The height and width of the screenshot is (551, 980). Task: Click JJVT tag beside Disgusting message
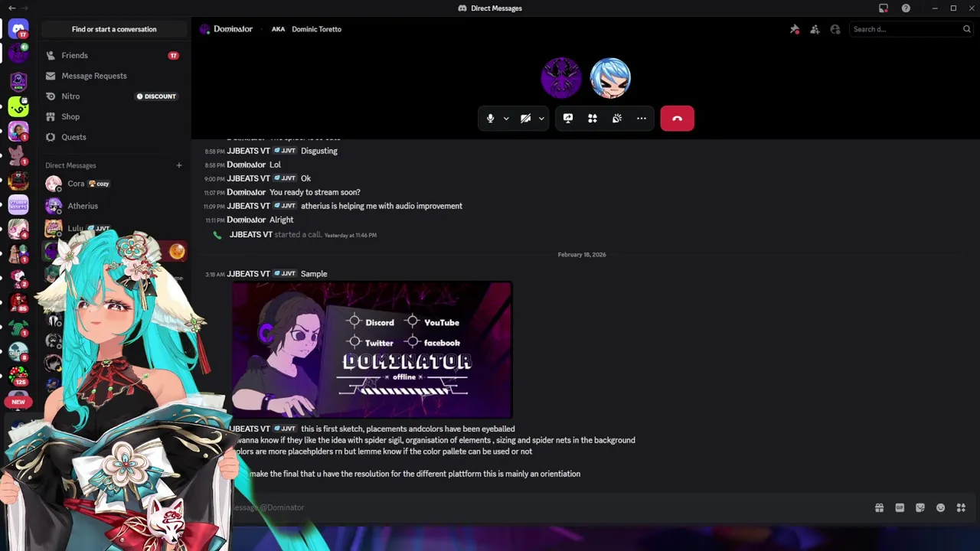coord(286,151)
